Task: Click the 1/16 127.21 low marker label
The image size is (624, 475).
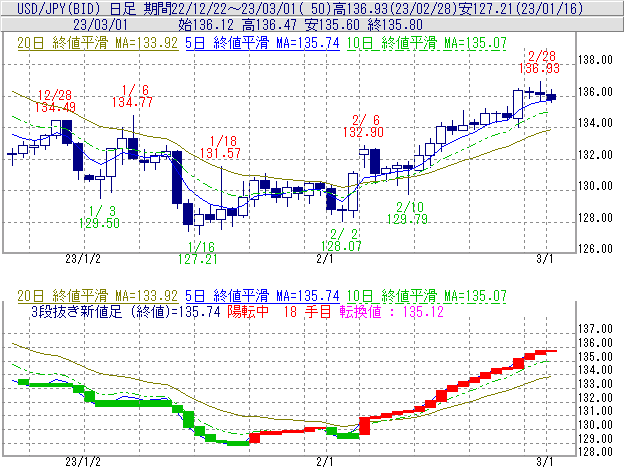Action: coord(198,253)
